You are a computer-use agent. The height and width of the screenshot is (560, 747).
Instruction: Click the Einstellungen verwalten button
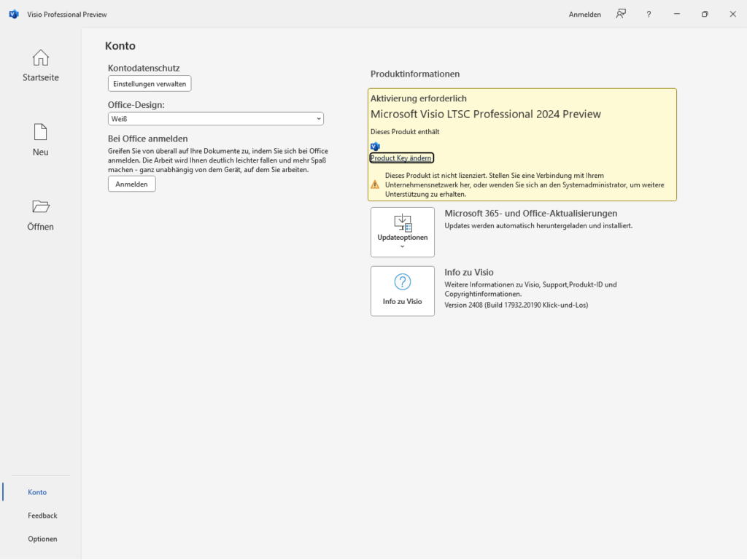150,84
